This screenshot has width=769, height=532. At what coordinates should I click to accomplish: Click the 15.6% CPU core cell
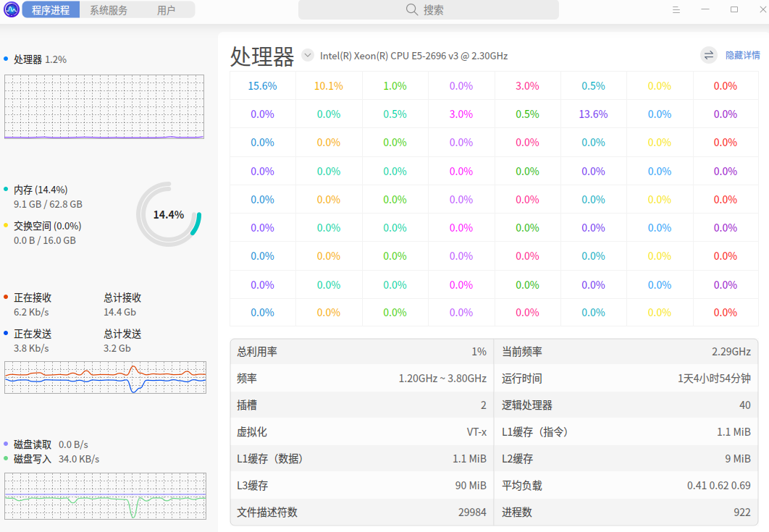[x=262, y=86]
